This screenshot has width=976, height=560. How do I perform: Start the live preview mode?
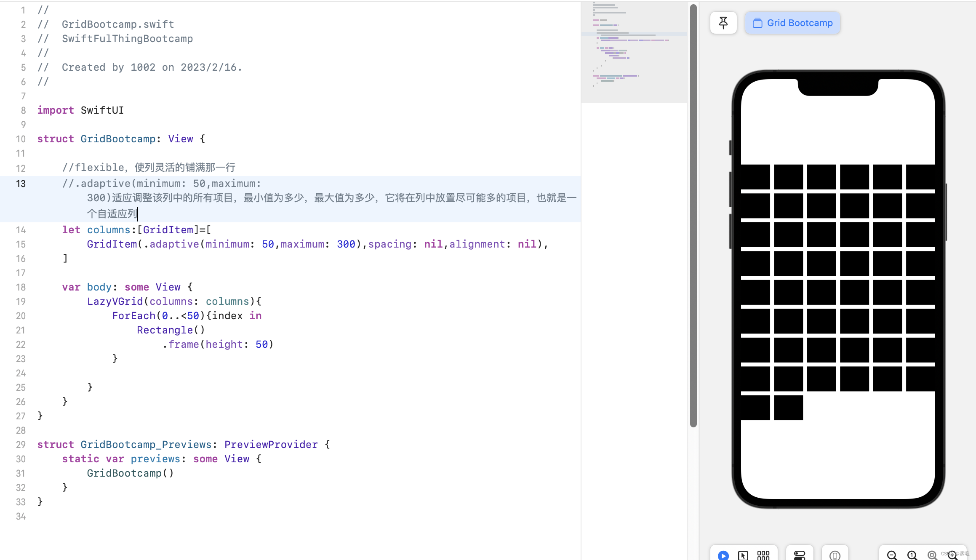(x=723, y=555)
